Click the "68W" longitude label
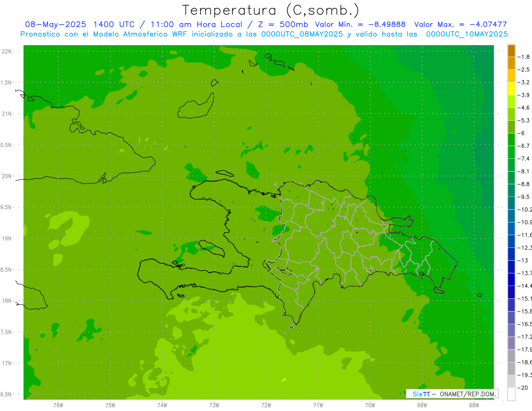 (474, 405)
